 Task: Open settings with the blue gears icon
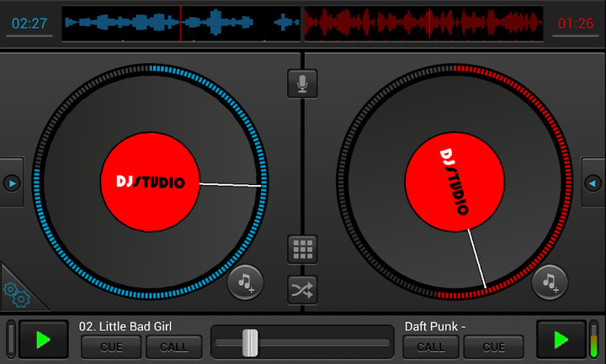17,295
